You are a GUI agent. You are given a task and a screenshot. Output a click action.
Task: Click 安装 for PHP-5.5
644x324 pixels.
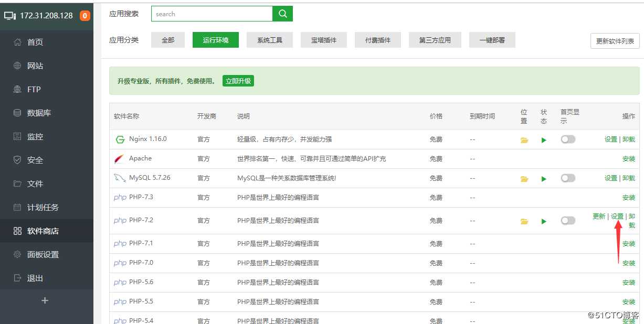[629, 302]
